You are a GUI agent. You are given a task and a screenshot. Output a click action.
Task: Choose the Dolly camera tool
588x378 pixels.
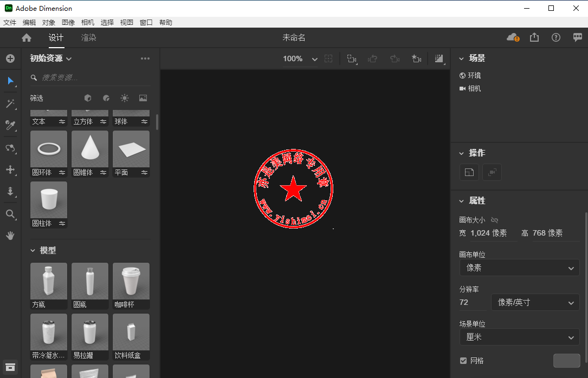[10, 192]
